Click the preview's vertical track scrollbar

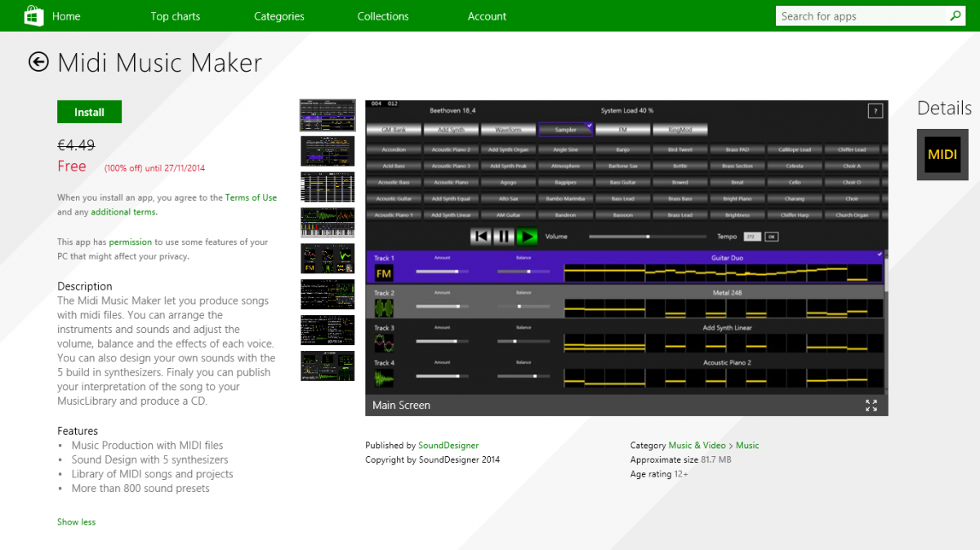pyautogui.click(x=886, y=322)
